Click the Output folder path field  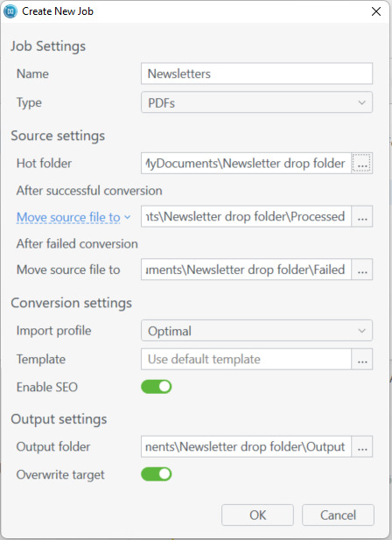tap(246, 446)
